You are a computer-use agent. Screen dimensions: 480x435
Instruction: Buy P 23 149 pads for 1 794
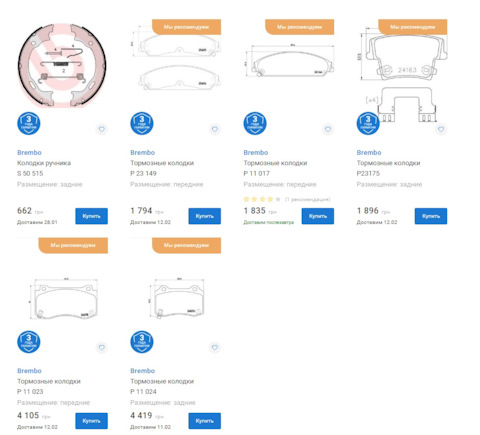tap(204, 216)
